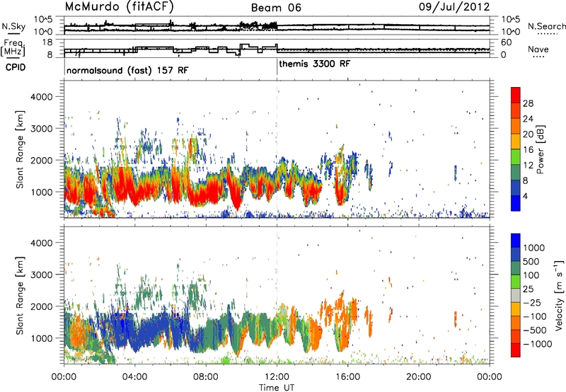
Task: Click the 'Velocity [m s-1]' colorbar label
Action: tap(559, 295)
